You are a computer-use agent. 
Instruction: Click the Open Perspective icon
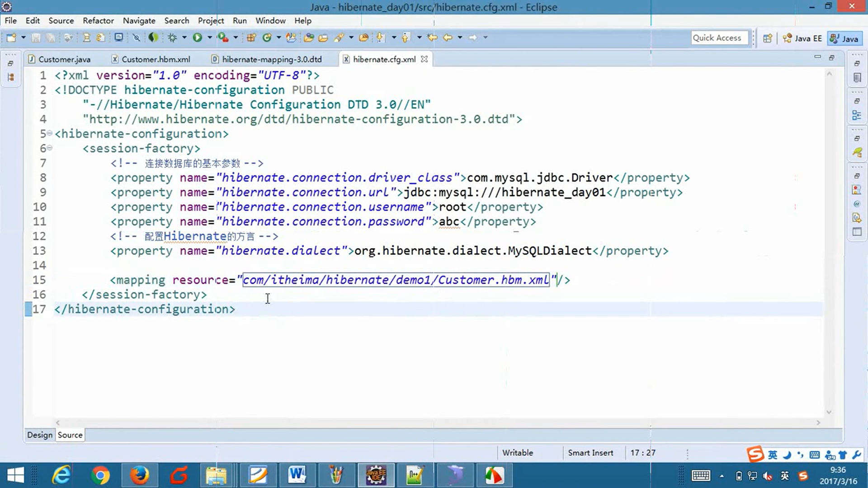(768, 38)
